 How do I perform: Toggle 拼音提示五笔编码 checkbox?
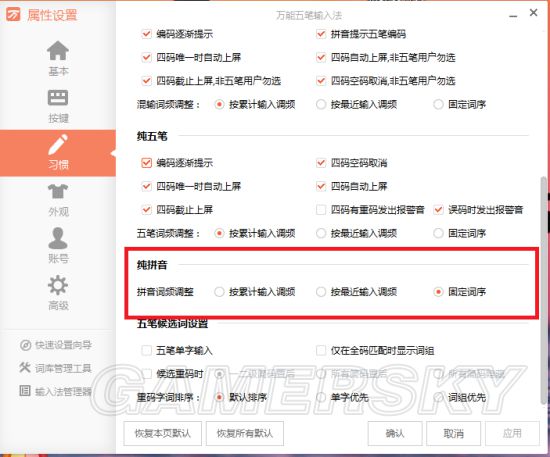point(321,34)
